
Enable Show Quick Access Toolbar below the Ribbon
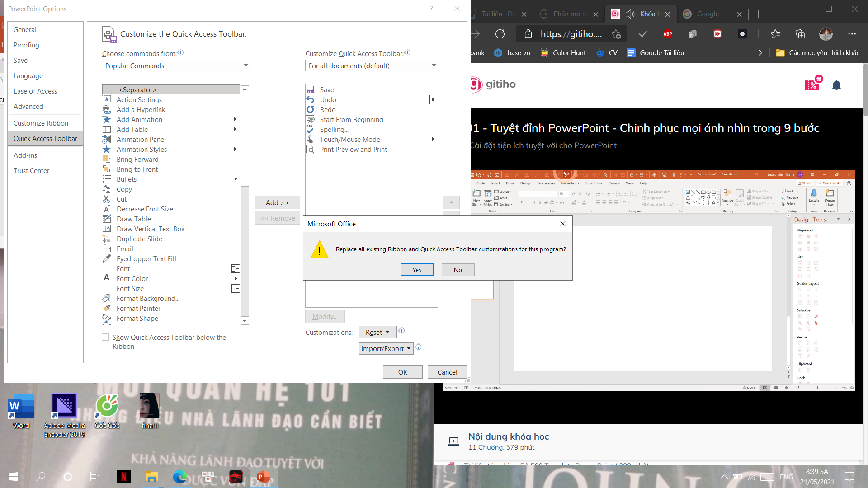click(105, 337)
